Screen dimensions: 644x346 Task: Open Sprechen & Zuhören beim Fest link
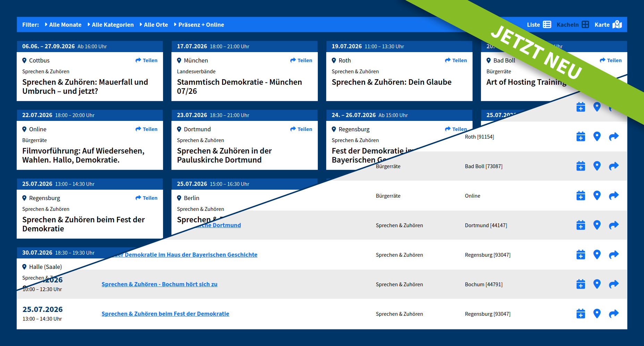tap(166, 314)
